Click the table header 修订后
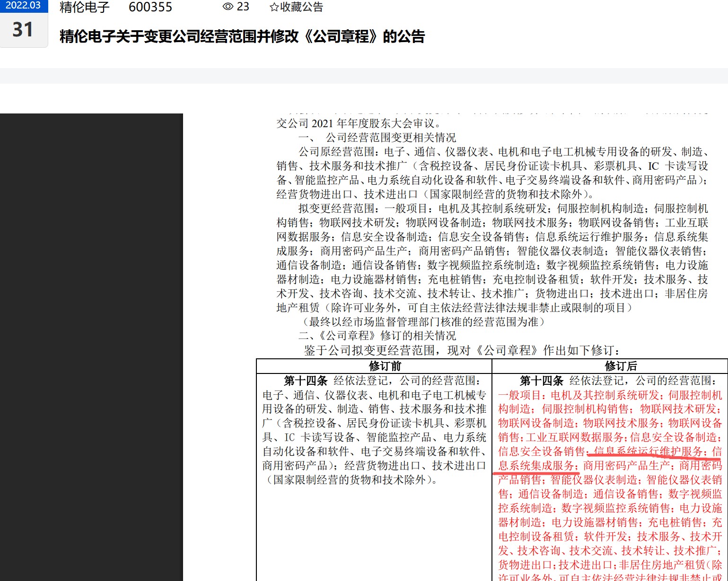 621,366
